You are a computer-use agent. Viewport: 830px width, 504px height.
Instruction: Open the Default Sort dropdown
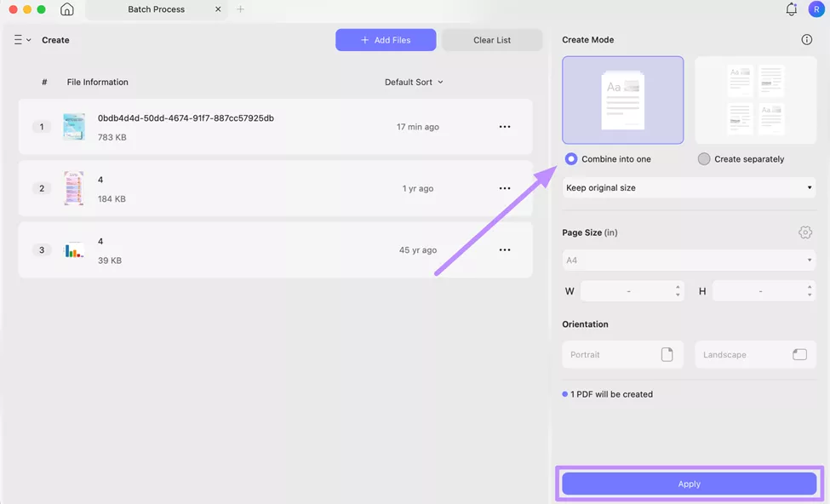[414, 82]
